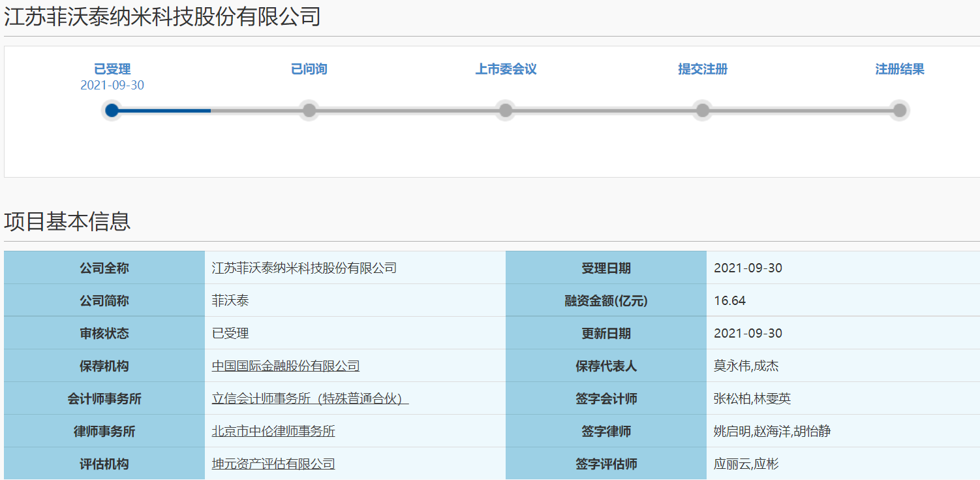Click the 已问询 stage marker dot
980x480 pixels.
tap(309, 110)
